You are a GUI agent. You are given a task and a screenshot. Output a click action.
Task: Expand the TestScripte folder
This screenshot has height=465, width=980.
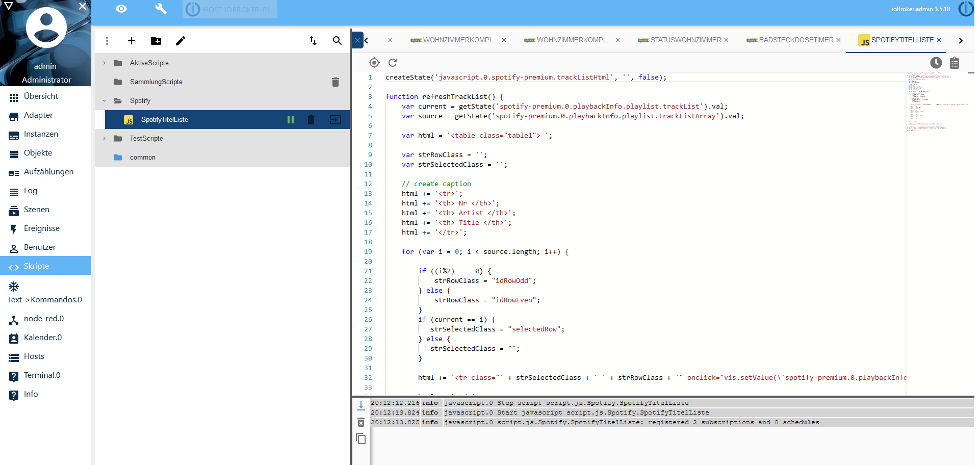(x=105, y=138)
